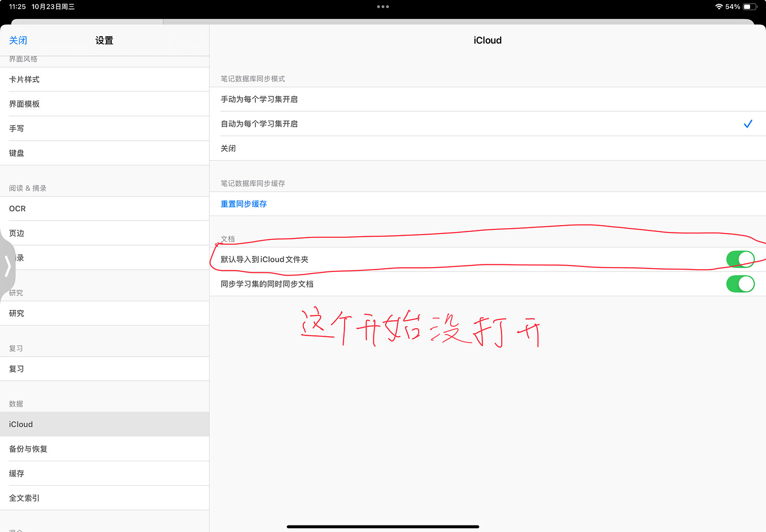Tap the multitasking dots at top center
Viewport: 766px width, 532px height.
[382, 7]
